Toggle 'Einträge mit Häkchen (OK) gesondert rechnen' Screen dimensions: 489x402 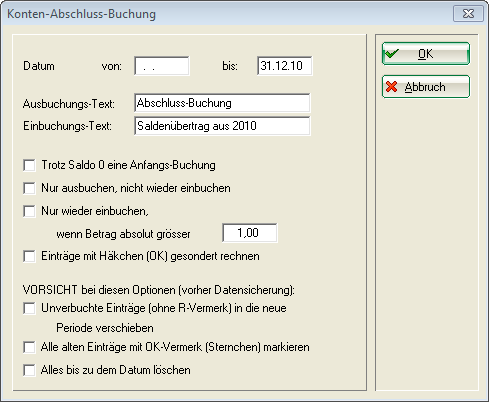click(29, 256)
